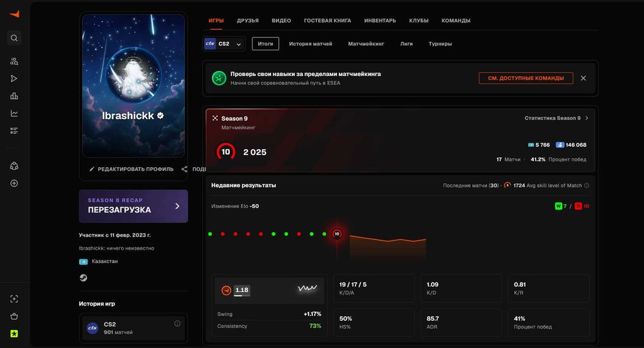Click the green ESEA star badge icon
This screenshot has height=348, width=644.
tap(219, 78)
